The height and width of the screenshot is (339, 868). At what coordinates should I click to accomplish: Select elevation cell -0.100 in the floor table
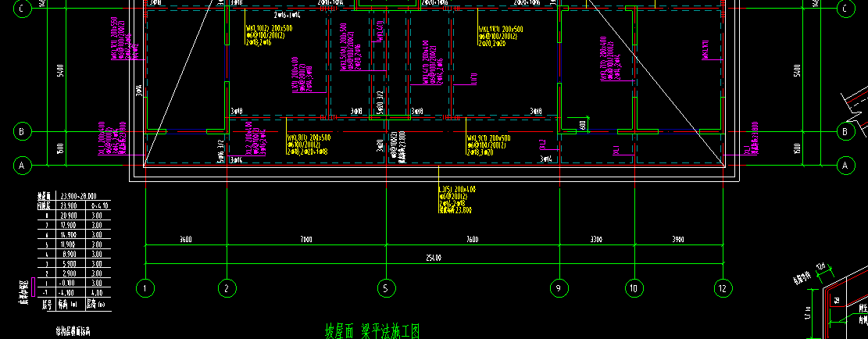(67, 283)
